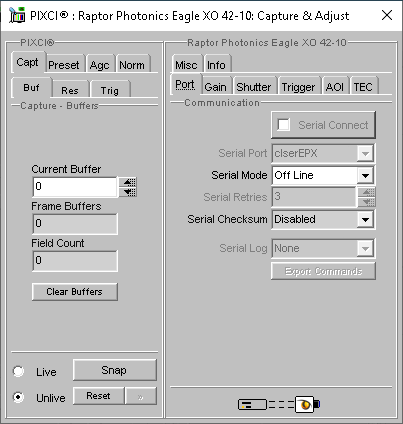Viewport: 403px width, 424px height.
Task: Expand the Serial Port dropdown
Action: click(365, 154)
